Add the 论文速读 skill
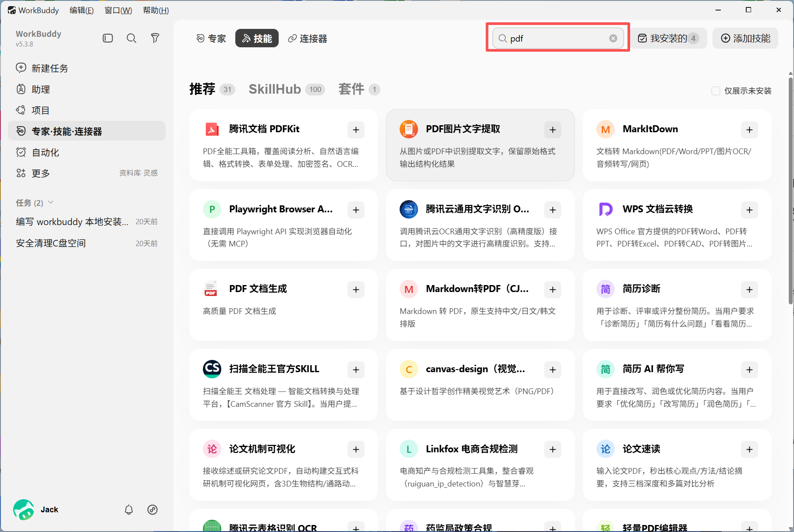 coord(749,449)
